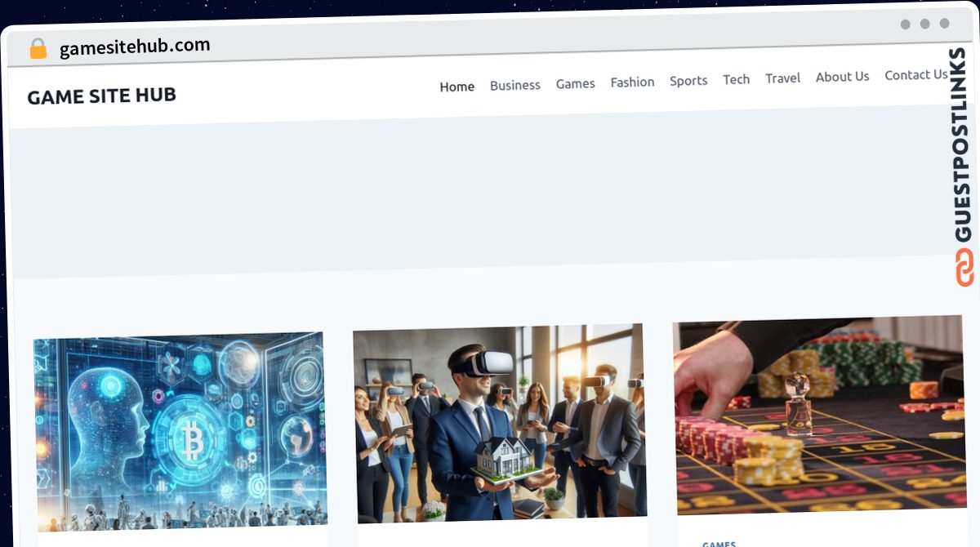Open the Sports category

688,81
